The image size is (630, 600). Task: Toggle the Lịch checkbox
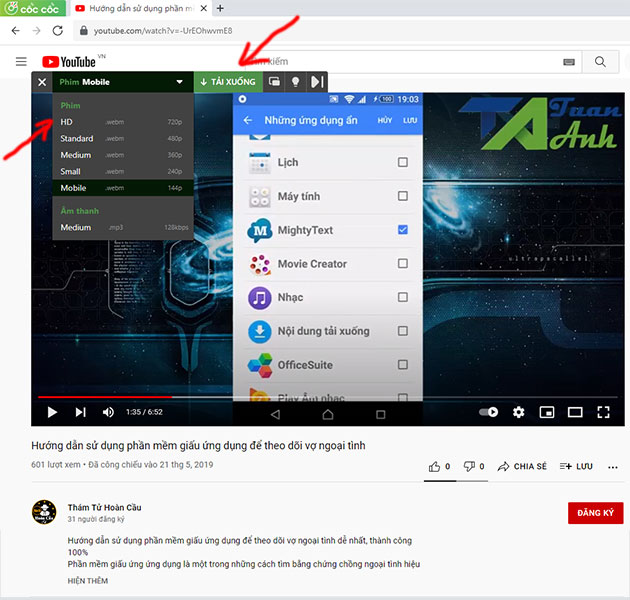coord(403,162)
